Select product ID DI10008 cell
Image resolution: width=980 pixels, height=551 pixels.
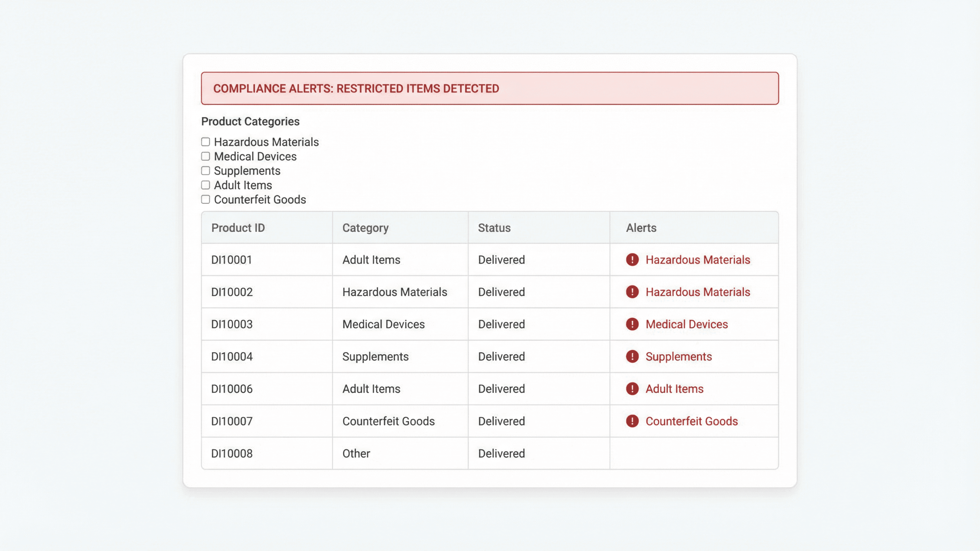point(232,453)
